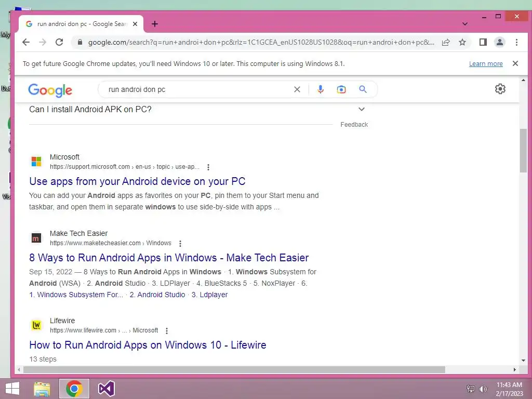The height and width of the screenshot is (399, 532).
Task: Open more options for the Lifewire result
Action: pyautogui.click(x=167, y=330)
